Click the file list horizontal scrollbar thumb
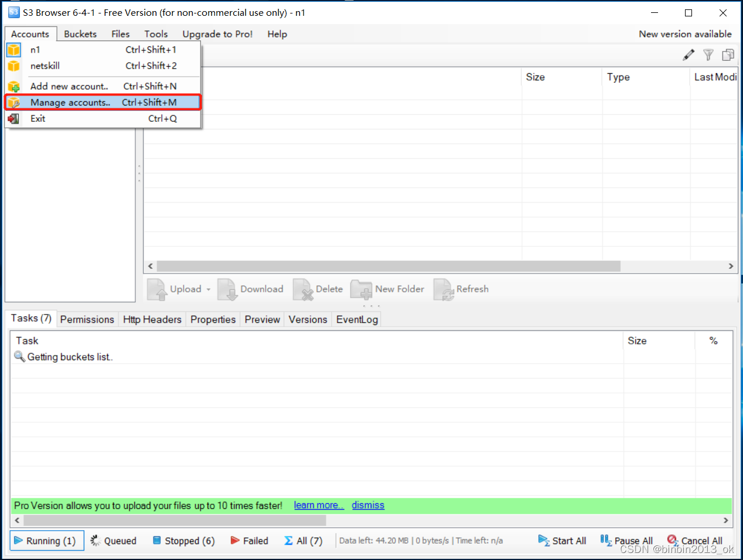Image resolution: width=743 pixels, height=560 pixels. 388,266
